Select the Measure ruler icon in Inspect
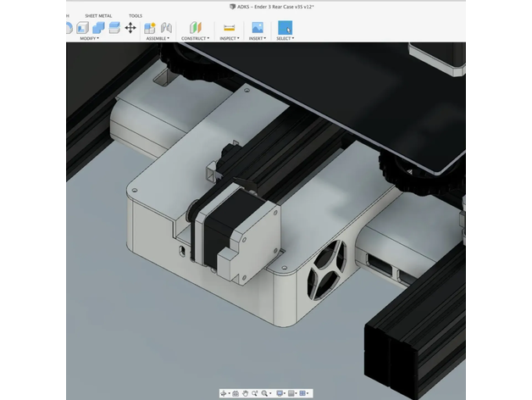The height and width of the screenshot is (400, 532). click(x=229, y=28)
